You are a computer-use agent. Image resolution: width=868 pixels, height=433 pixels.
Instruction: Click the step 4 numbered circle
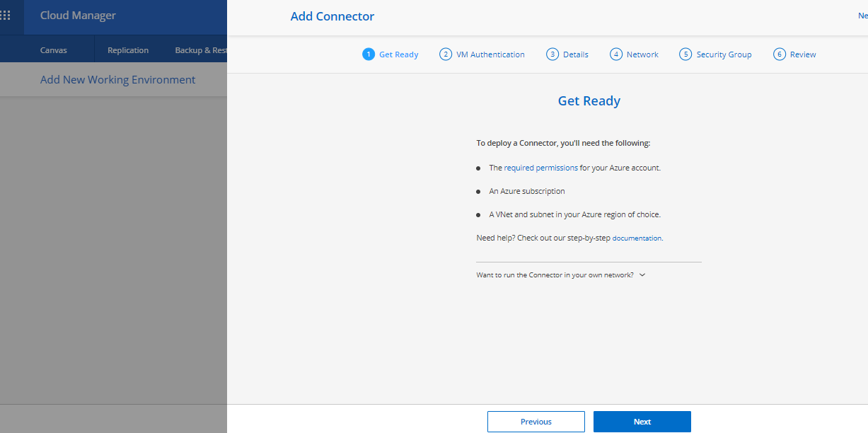point(615,54)
